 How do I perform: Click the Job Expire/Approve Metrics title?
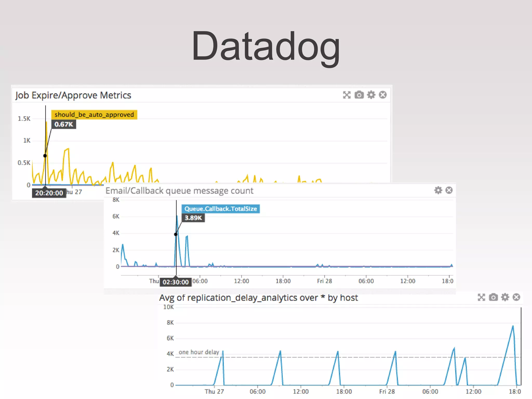tap(73, 95)
